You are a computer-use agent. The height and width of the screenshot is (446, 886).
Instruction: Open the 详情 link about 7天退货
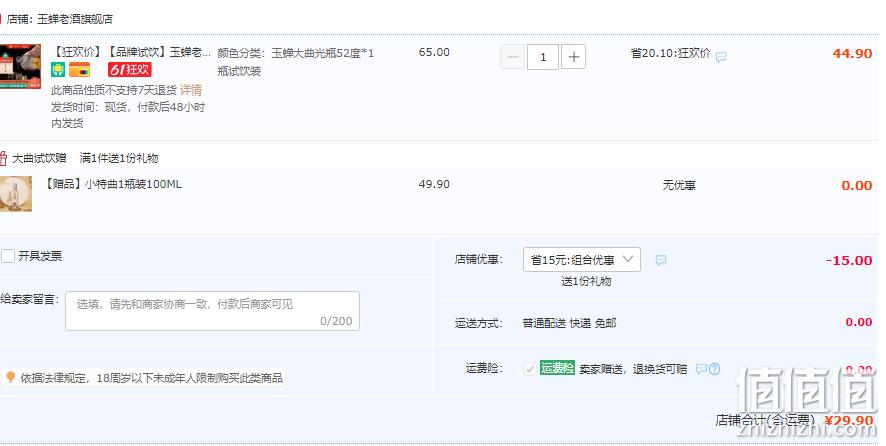tap(191, 90)
